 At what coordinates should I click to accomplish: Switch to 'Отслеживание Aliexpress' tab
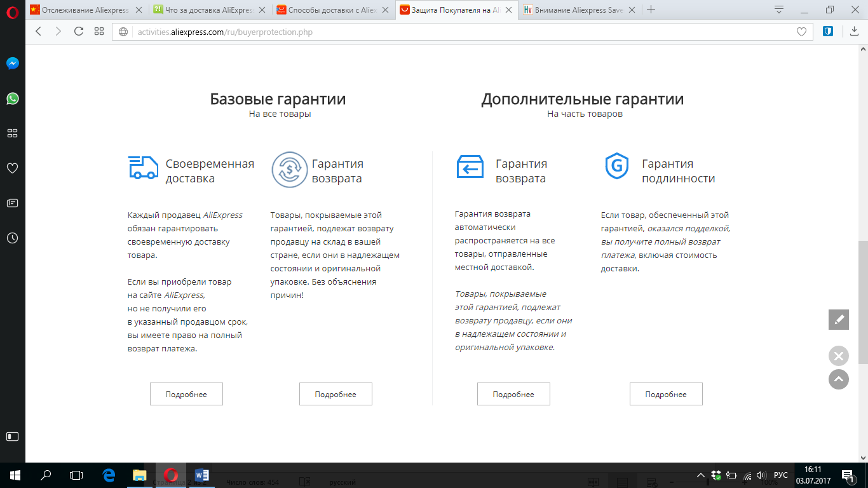point(83,10)
